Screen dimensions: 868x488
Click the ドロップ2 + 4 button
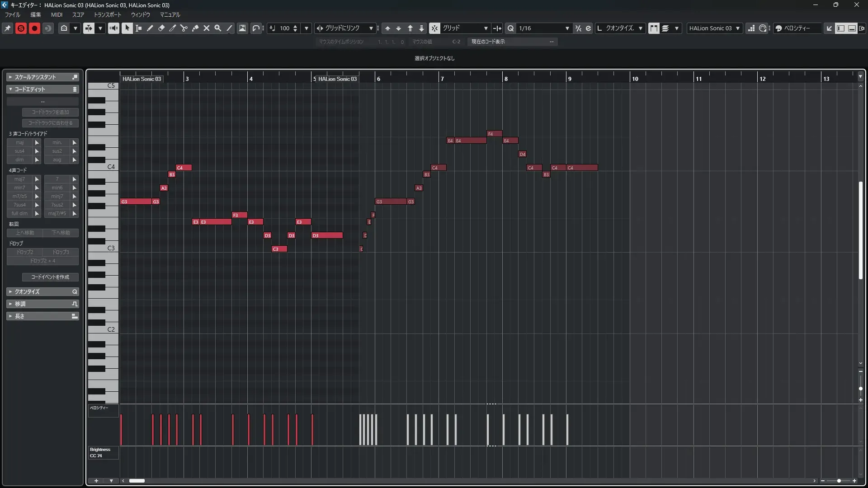pos(42,261)
